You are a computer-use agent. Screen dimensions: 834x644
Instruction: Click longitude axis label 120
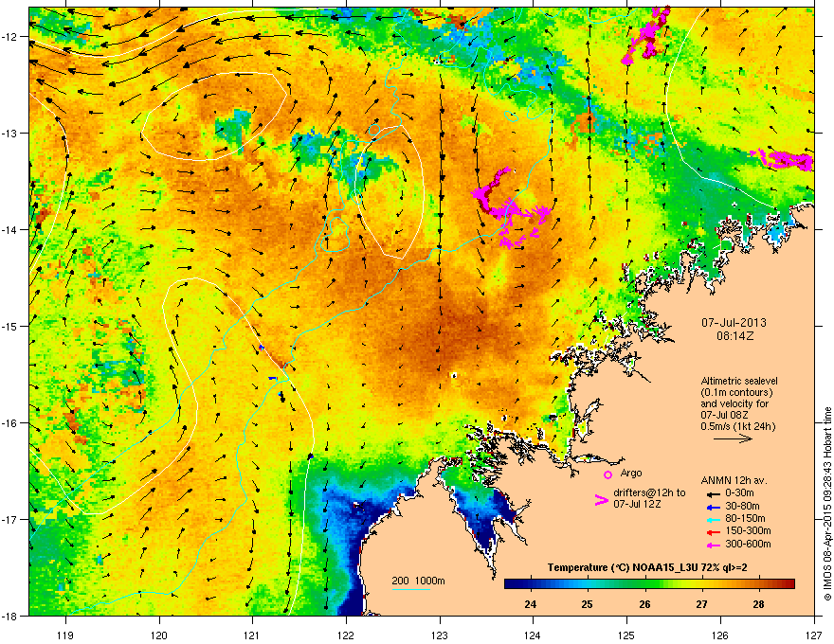click(159, 635)
